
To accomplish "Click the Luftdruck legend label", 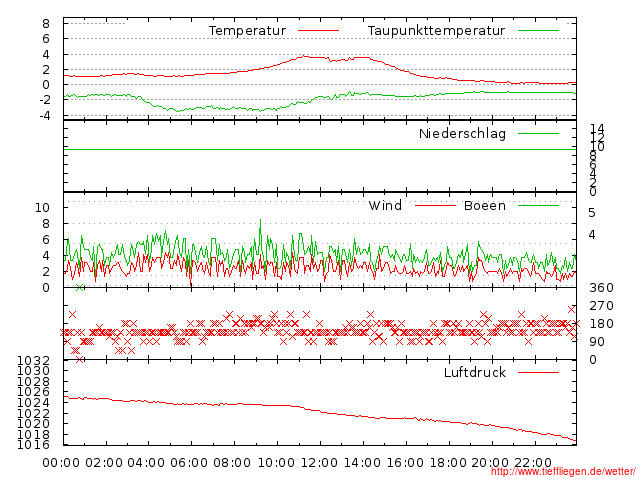I will click(475, 372).
